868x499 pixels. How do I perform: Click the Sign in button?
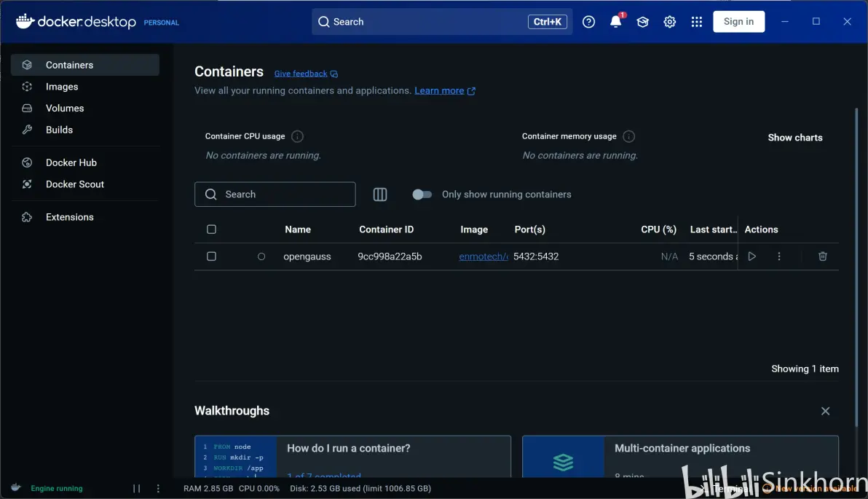point(738,22)
